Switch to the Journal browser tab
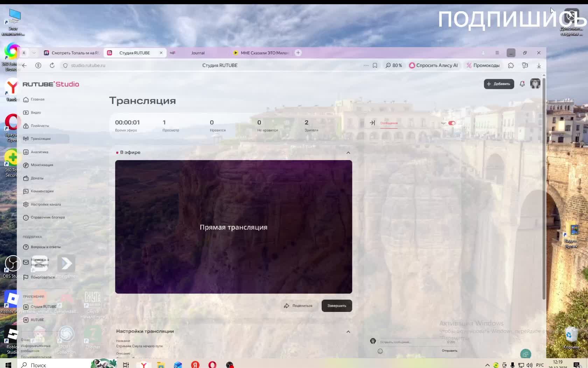 point(198,53)
